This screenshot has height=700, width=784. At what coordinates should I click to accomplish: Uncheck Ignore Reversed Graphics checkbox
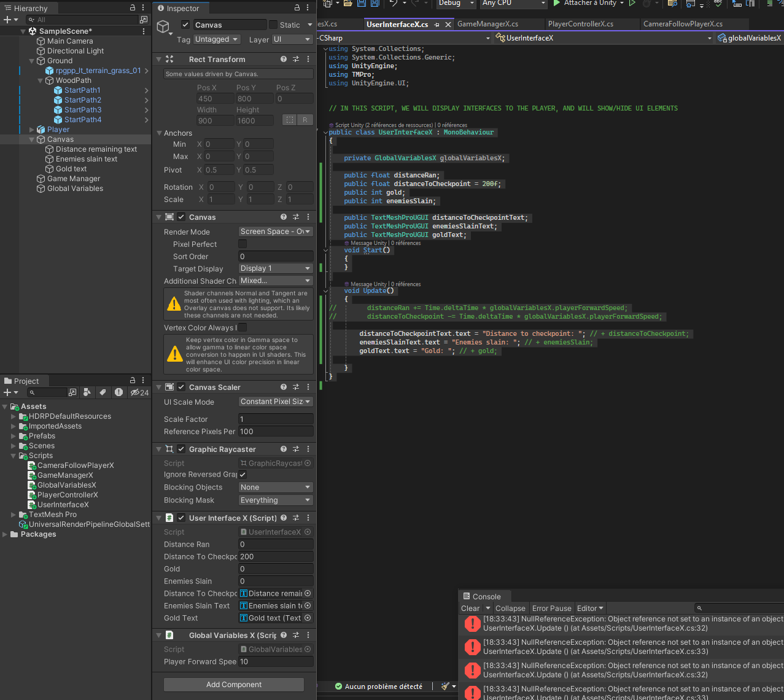coord(243,475)
